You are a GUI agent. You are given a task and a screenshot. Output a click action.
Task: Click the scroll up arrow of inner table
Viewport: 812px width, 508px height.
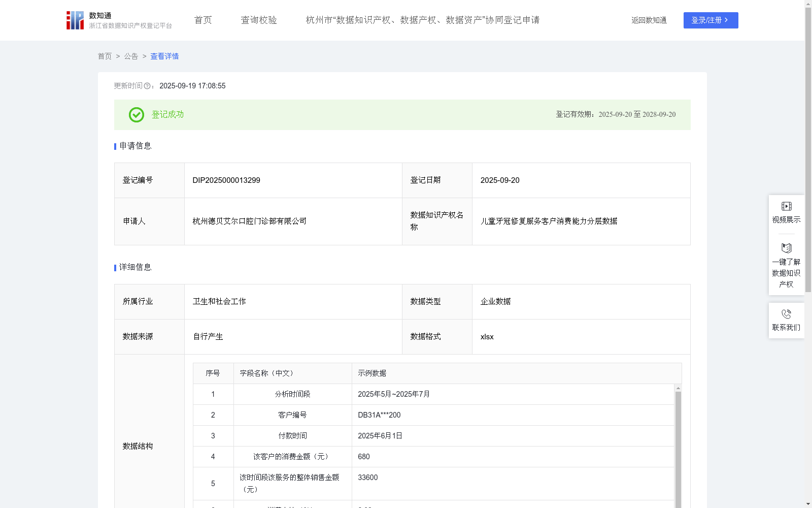click(678, 388)
